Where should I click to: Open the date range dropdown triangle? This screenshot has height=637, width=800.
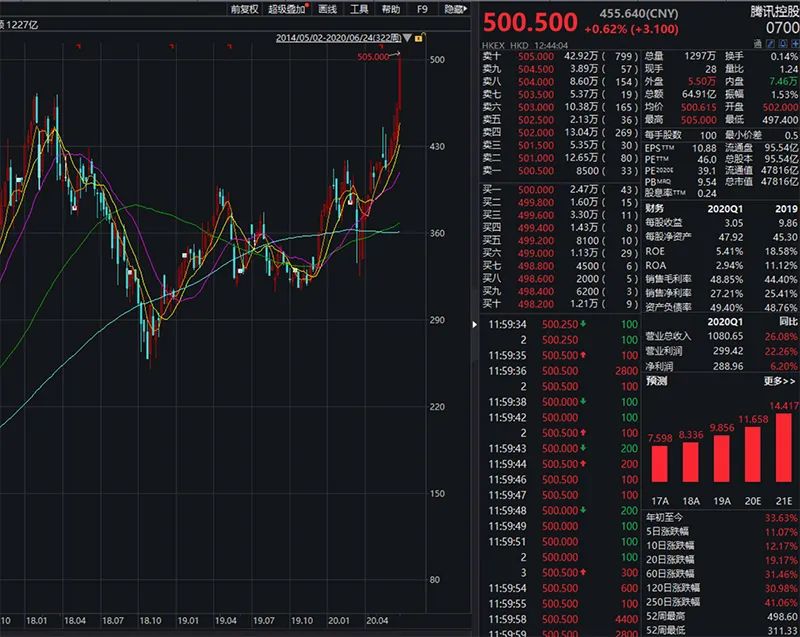coord(407,38)
